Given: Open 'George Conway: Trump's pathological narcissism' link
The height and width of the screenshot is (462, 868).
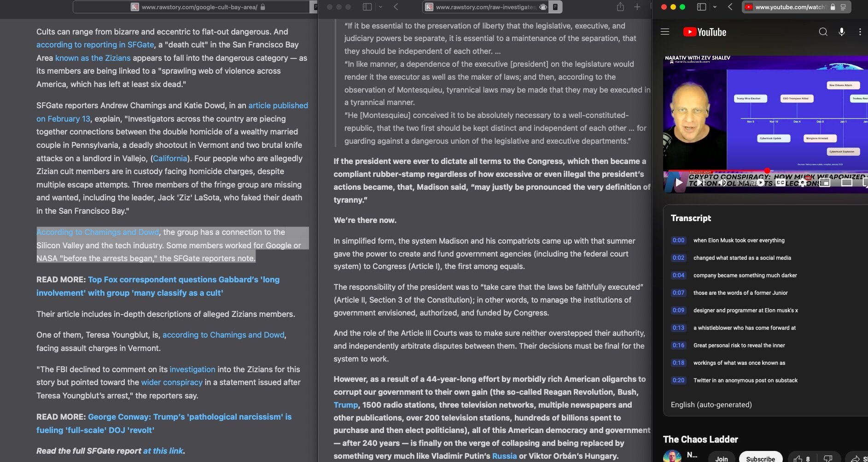Looking at the screenshot, I should (x=190, y=417).
